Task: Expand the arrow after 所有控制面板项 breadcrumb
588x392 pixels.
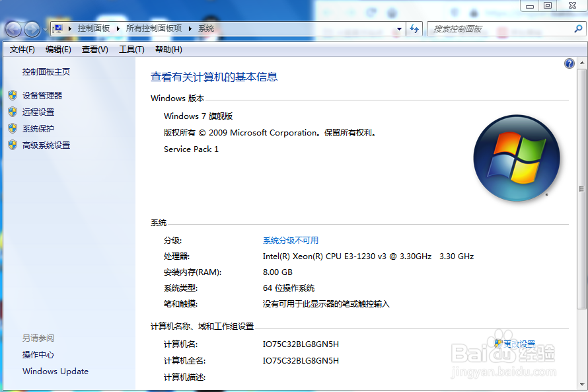Action: (x=190, y=28)
